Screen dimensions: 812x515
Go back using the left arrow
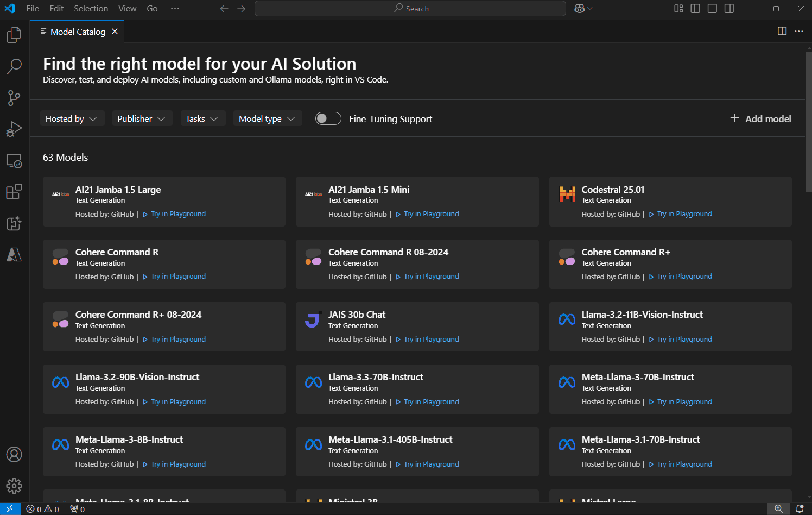(x=224, y=9)
